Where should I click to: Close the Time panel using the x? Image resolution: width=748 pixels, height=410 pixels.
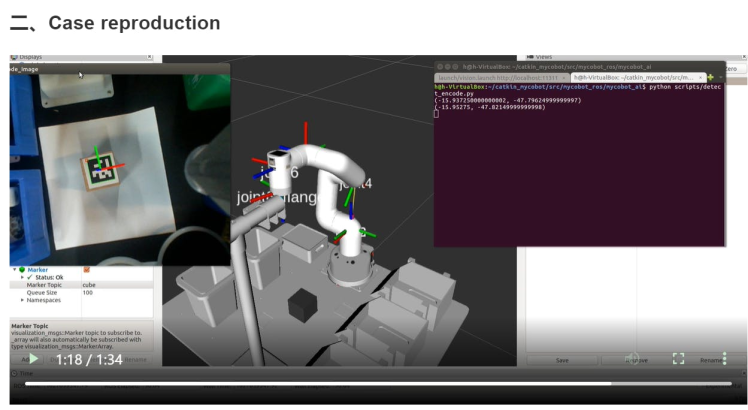click(x=744, y=373)
